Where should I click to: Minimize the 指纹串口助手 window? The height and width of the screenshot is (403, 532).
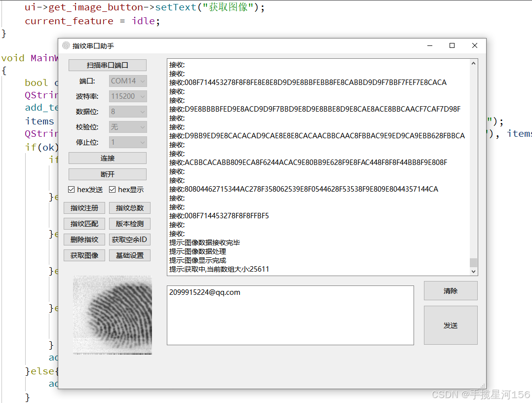pyautogui.click(x=429, y=45)
